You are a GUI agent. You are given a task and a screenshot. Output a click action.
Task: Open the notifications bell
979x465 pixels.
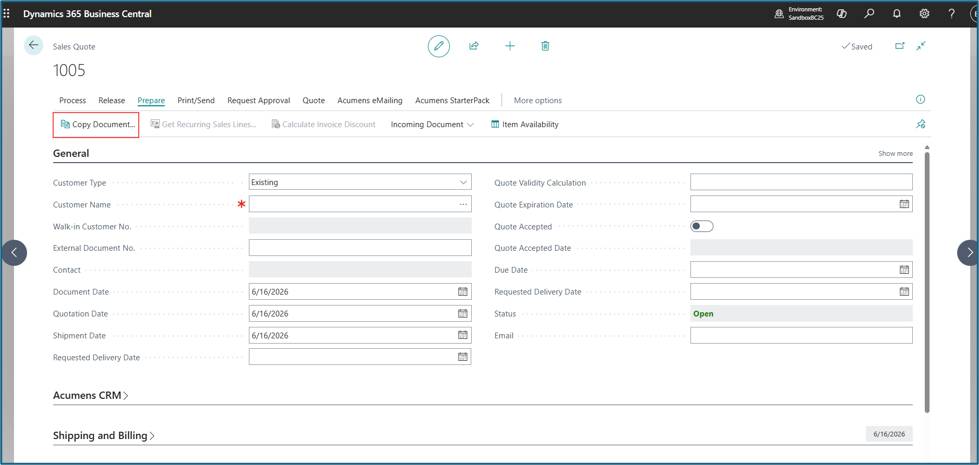point(897,14)
